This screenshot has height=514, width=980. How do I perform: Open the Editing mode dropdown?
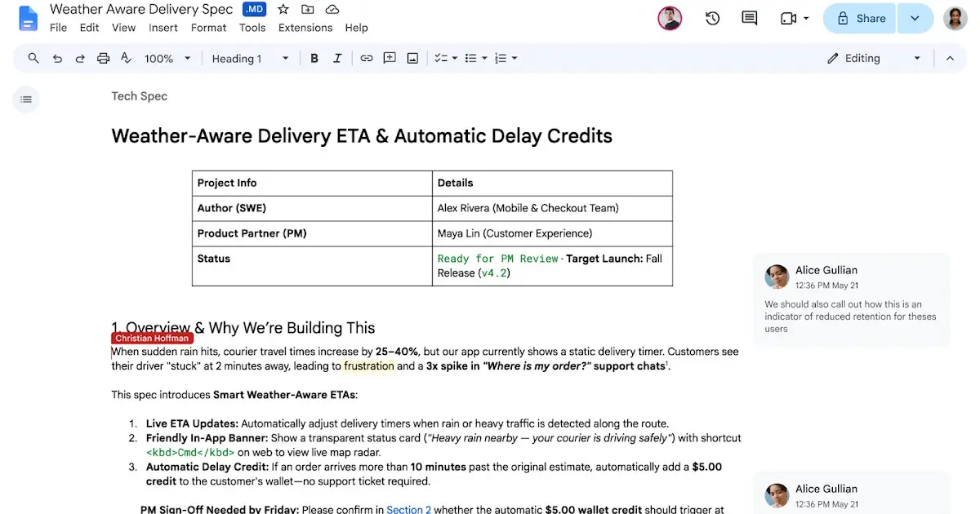click(873, 58)
